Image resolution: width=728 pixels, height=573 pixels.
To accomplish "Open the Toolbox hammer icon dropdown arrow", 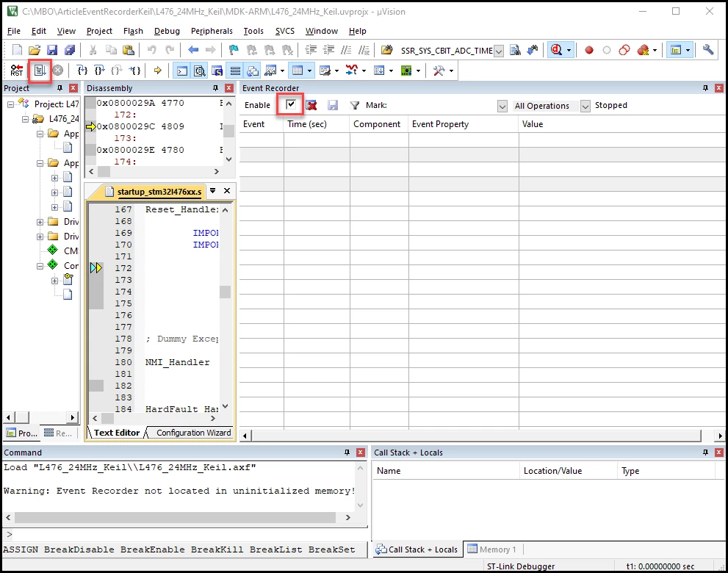I will coord(451,71).
